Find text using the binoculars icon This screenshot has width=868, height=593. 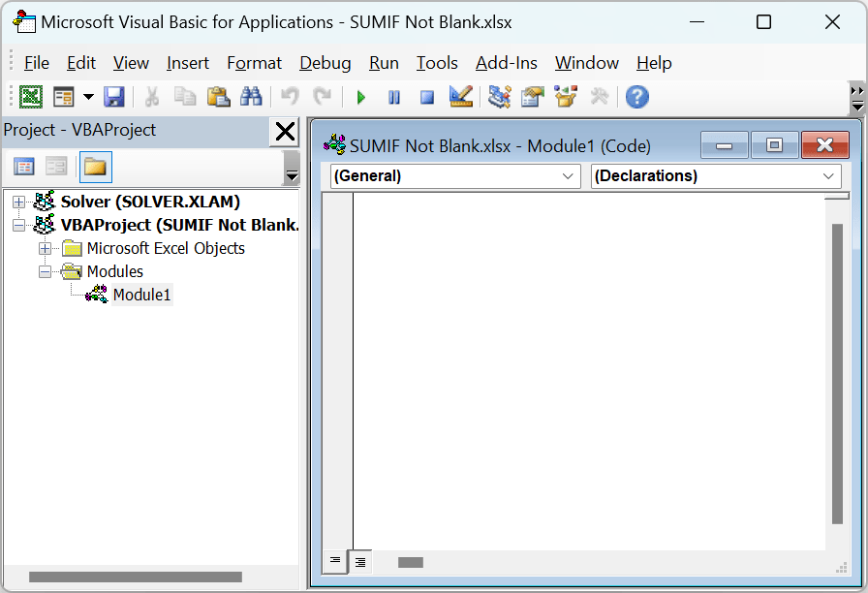point(251,97)
